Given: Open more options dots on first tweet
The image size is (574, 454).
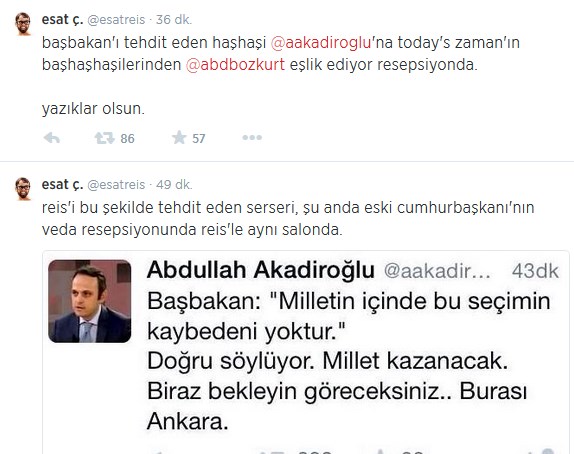Looking at the screenshot, I should point(252,138).
